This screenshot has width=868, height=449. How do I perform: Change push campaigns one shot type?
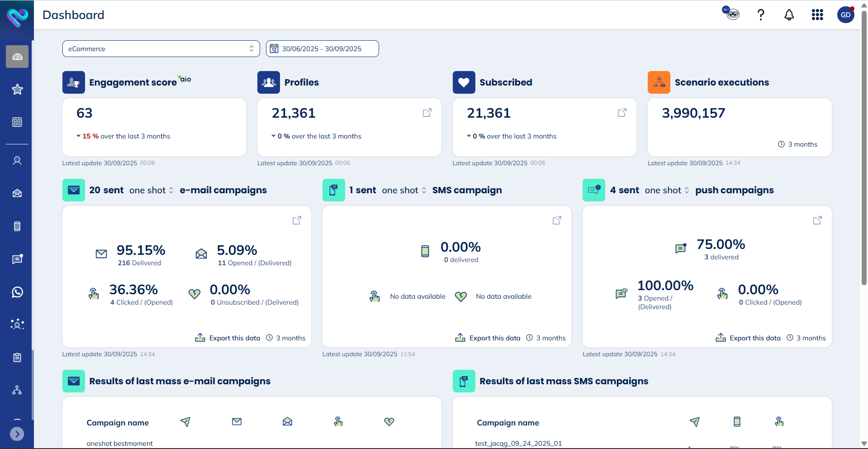666,191
